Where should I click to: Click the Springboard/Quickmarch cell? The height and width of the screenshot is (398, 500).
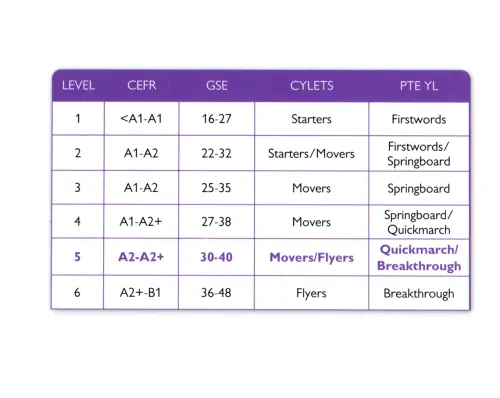[419, 222]
